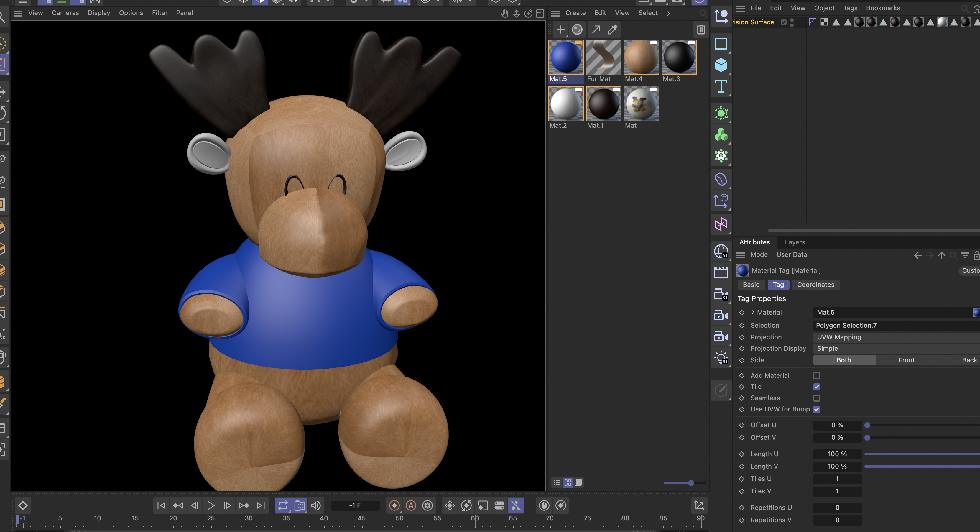Screen dimensions: 980x532
Task: Select the Text tool in the right toolbar
Action: click(721, 86)
